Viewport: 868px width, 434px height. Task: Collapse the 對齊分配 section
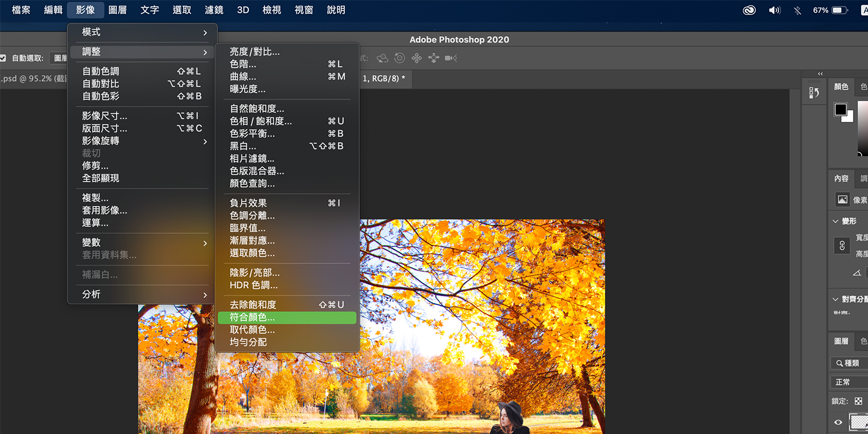836,299
